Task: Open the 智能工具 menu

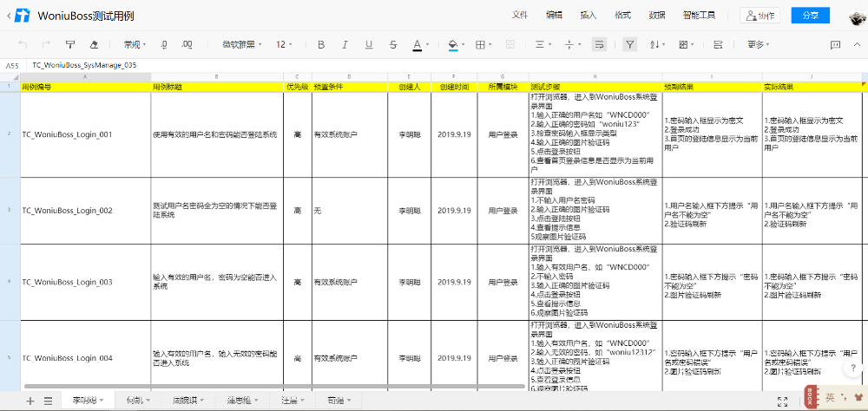Action: tap(699, 16)
